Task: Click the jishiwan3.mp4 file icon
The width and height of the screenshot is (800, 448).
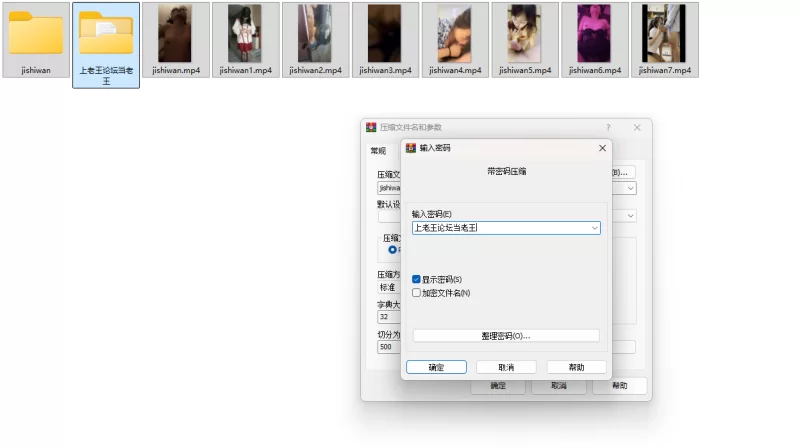Action: tap(385, 33)
